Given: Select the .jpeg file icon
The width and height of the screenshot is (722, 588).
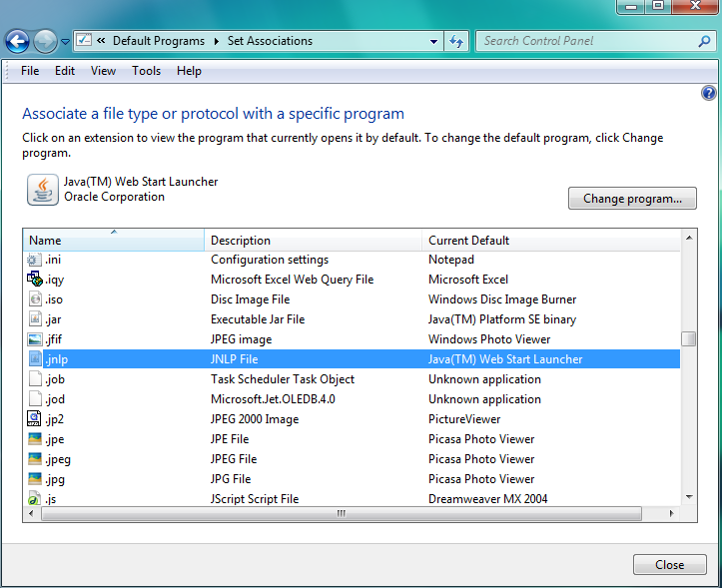Looking at the screenshot, I should (35, 458).
